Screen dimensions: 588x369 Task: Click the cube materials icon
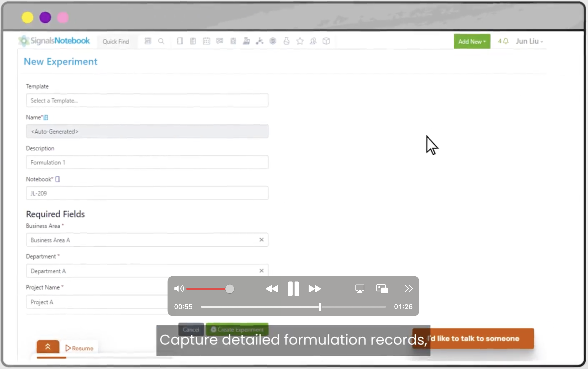pyautogui.click(x=326, y=41)
